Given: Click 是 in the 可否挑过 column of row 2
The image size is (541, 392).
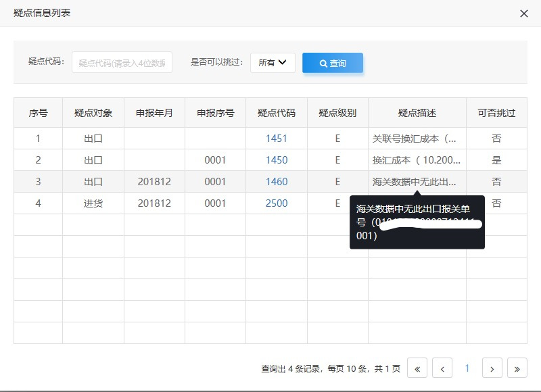Looking at the screenshot, I should point(496,160).
